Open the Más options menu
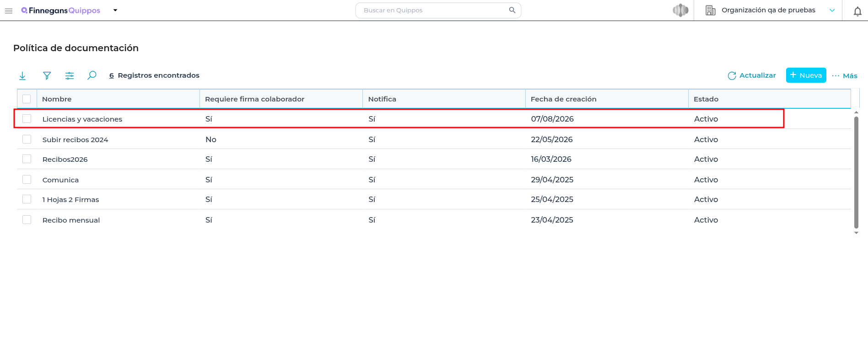This screenshot has width=868, height=346. tap(845, 75)
